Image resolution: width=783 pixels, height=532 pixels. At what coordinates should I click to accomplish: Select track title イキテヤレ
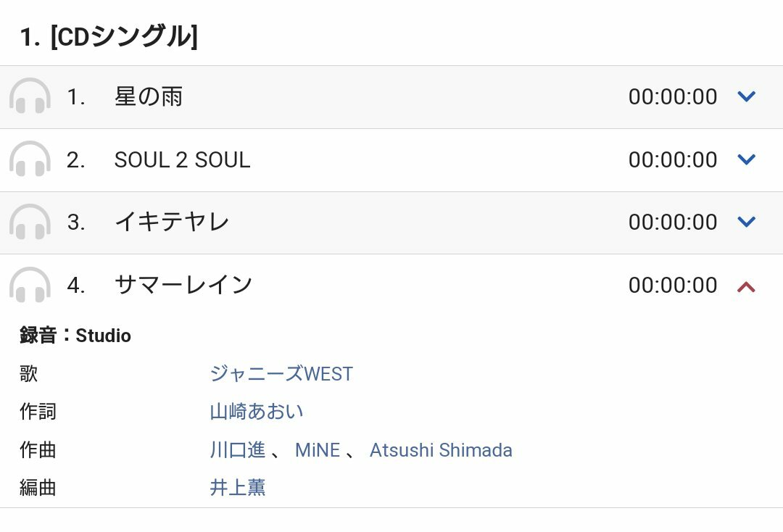172,223
